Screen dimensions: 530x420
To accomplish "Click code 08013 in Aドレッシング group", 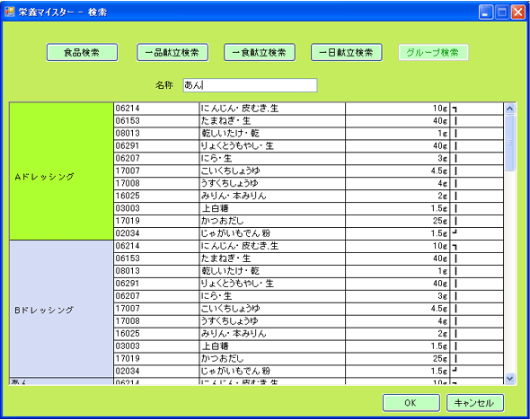I will pyautogui.click(x=156, y=134).
